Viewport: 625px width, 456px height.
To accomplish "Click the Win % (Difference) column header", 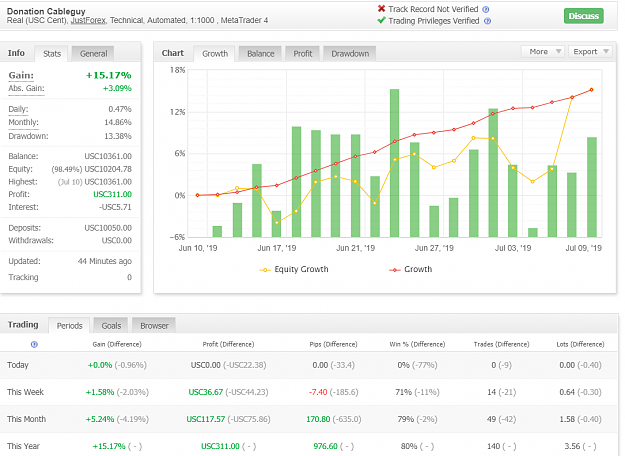I will 417,344.
